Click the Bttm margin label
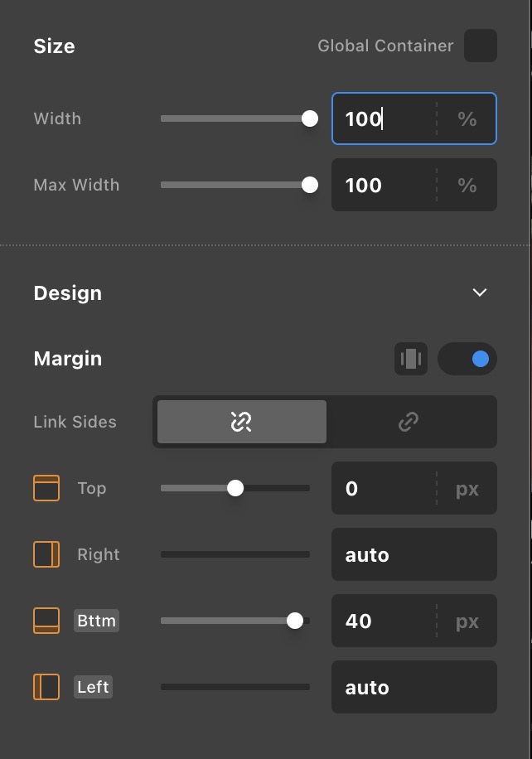Screen dimensions: 532x759 97,621
